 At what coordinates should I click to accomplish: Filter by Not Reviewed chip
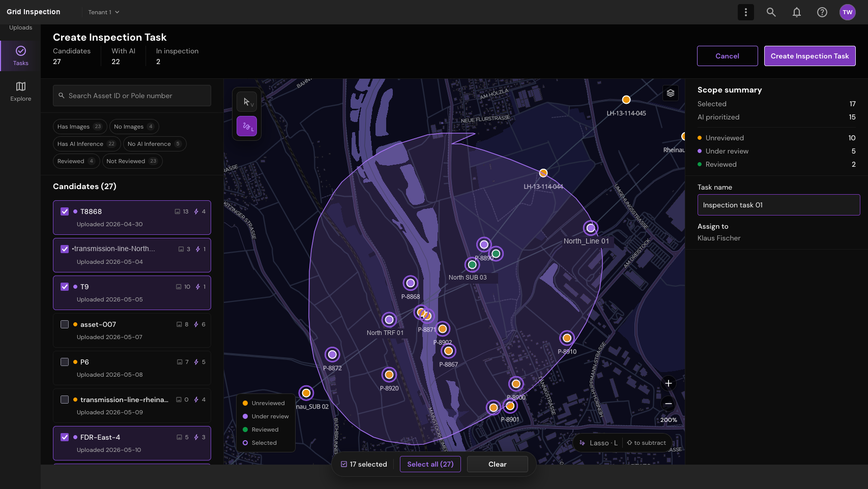(132, 161)
